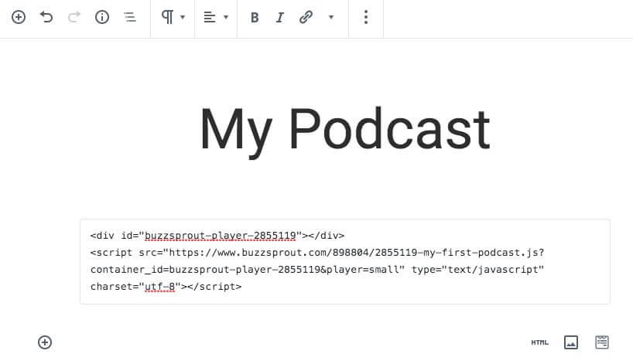Open the paragraph block type switcher
Viewport: 633px width, 364px height.
[x=173, y=17]
